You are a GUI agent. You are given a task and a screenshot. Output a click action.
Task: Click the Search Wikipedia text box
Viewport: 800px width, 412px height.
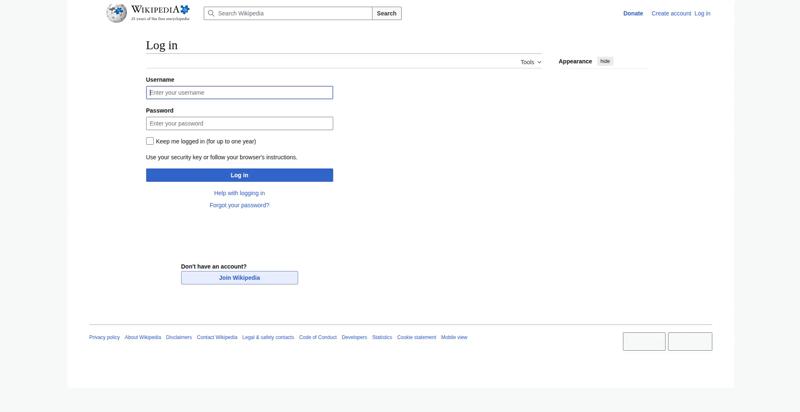[x=292, y=14]
